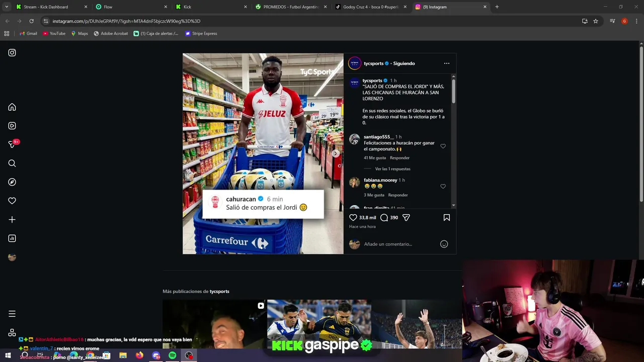Image resolution: width=644 pixels, height=362 pixels.
Task: Open fabiana.moorey profile link
Action: click(380, 180)
